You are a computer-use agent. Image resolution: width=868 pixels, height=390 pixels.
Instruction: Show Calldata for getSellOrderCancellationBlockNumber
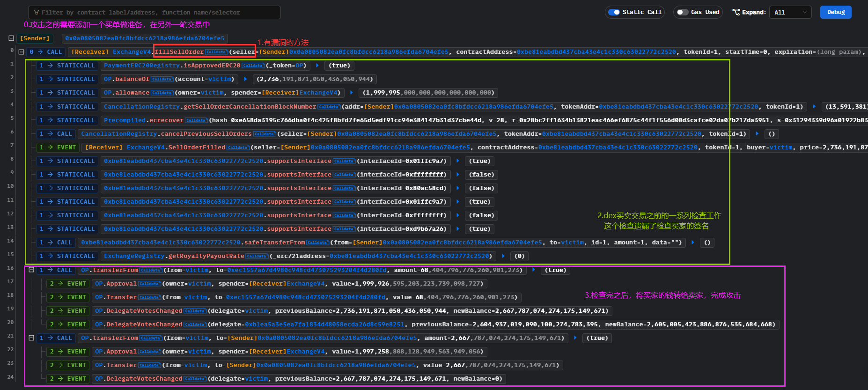click(329, 107)
